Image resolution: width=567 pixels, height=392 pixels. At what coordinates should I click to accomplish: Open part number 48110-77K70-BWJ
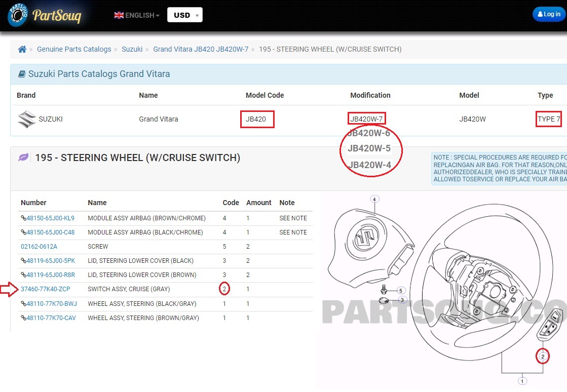[52, 304]
